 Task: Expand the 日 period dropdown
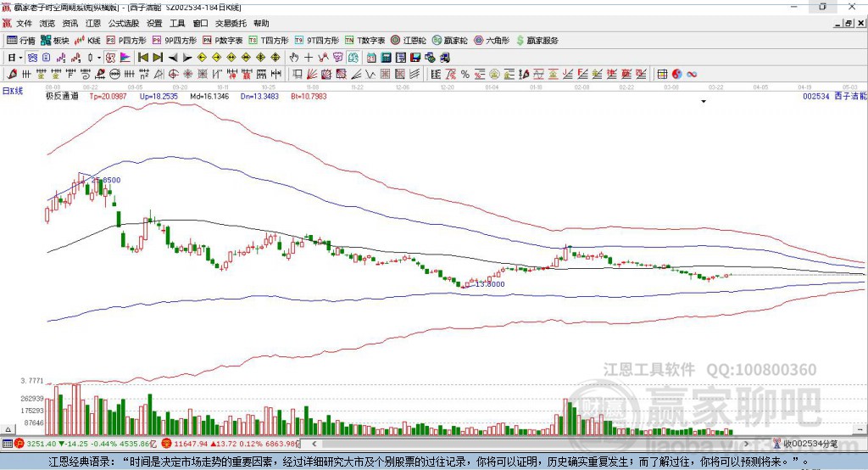19,58
